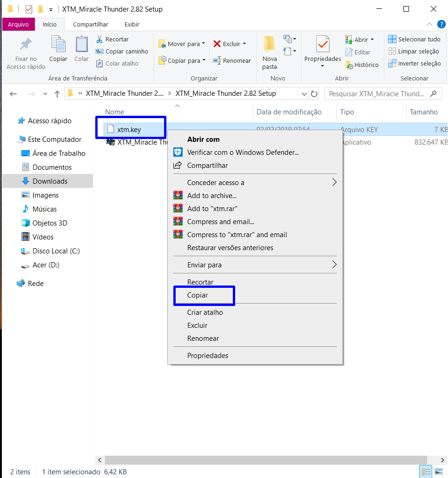
Task: Select Downloads in the navigation pane
Action: (x=50, y=181)
